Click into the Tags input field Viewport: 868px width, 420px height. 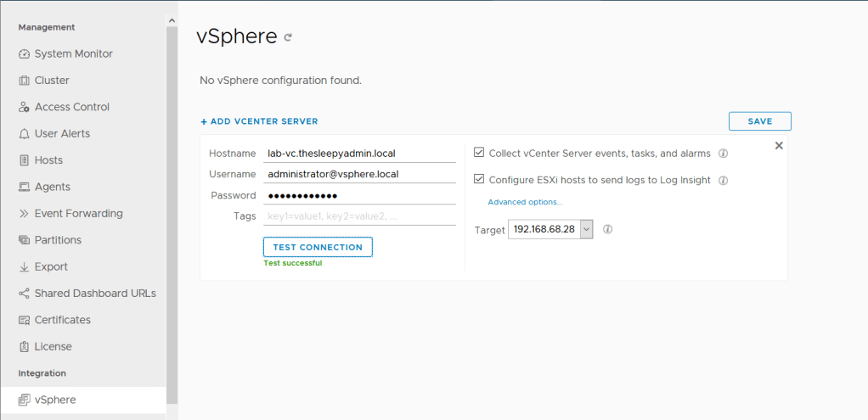click(359, 216)
